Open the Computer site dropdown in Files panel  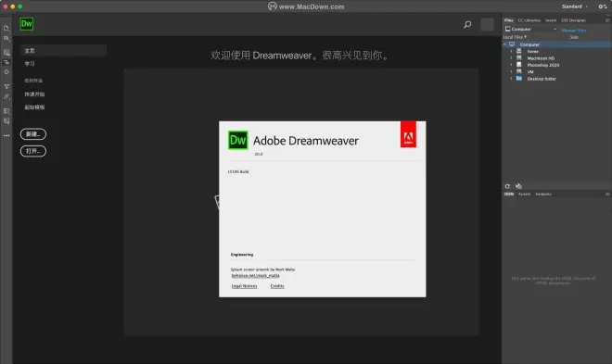(530, 30)
